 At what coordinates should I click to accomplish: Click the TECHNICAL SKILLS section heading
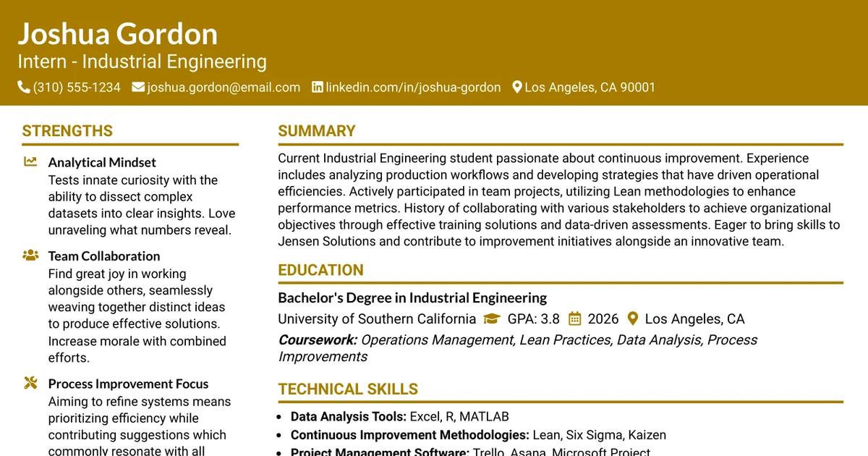point(348,389)
